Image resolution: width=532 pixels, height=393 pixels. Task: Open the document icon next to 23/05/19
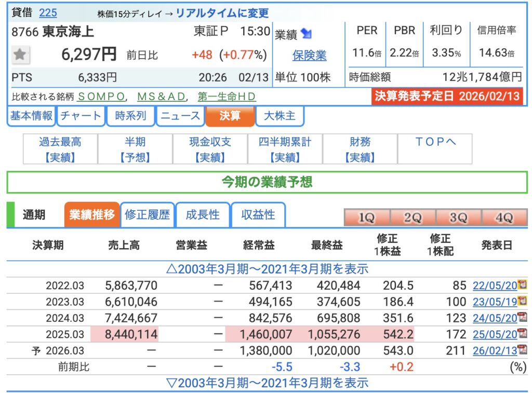pos(523,301)
